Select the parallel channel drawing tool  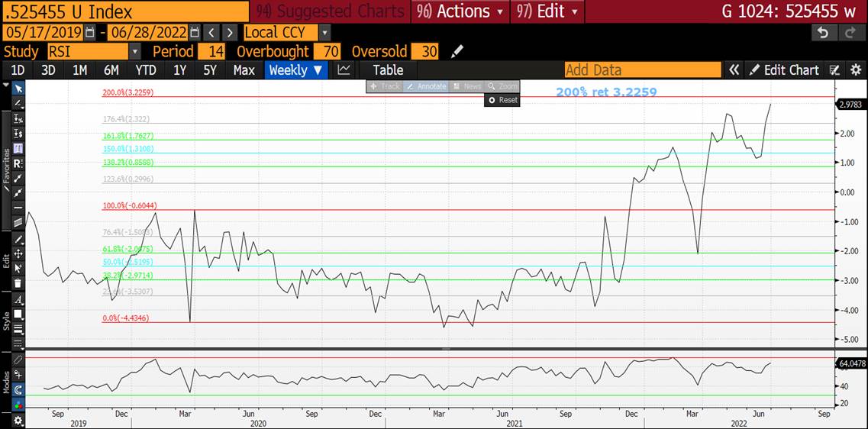pyautogui.click(x=18, y=223)
